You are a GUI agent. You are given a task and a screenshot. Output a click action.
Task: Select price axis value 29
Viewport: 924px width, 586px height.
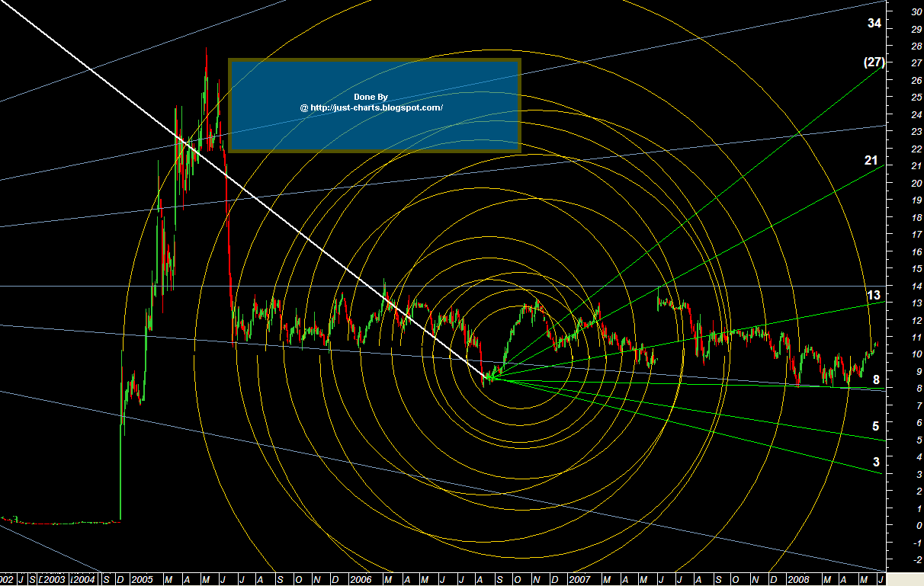(916, 29)
